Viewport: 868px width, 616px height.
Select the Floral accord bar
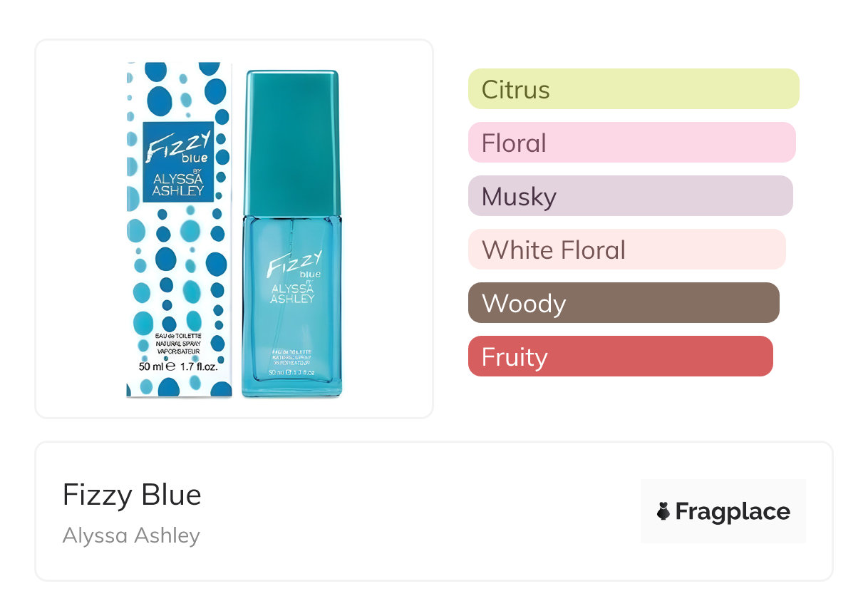pyautogui.click(x=631, y=143)
